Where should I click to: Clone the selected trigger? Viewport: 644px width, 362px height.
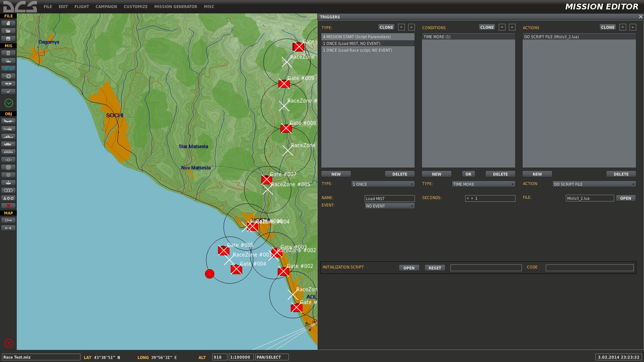click(386, 27)
